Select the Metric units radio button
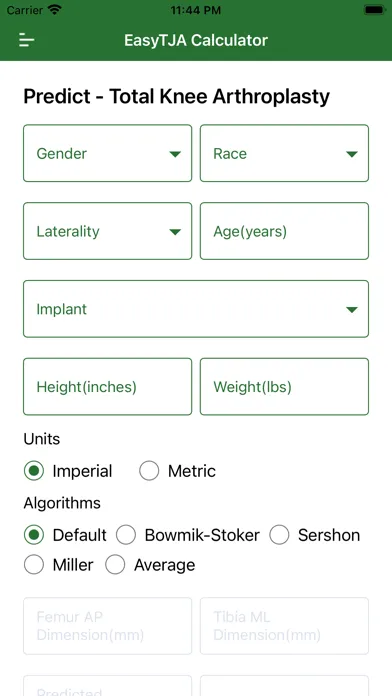The width and height of the screenshot is (392, 696). (x=149, y=471)
